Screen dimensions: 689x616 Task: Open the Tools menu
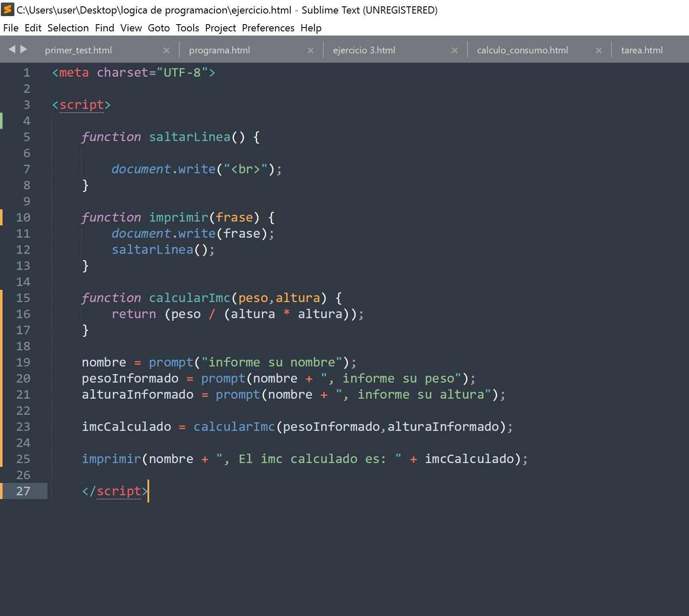click(188, 28)
